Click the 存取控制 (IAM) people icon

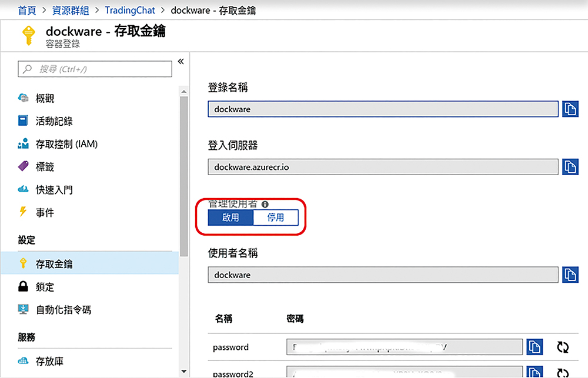pyautogui.click(x=24, y=143)
